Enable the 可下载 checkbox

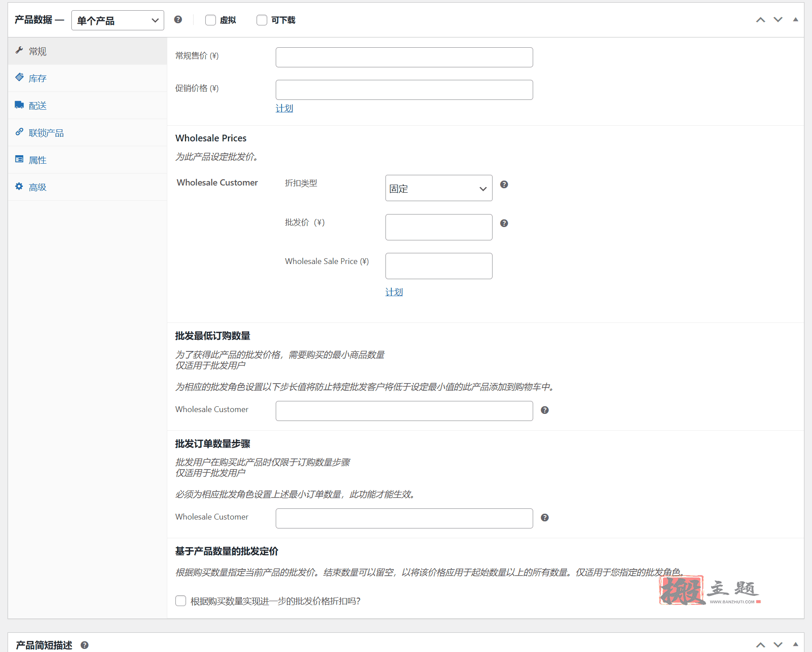(x=262, y=20)
